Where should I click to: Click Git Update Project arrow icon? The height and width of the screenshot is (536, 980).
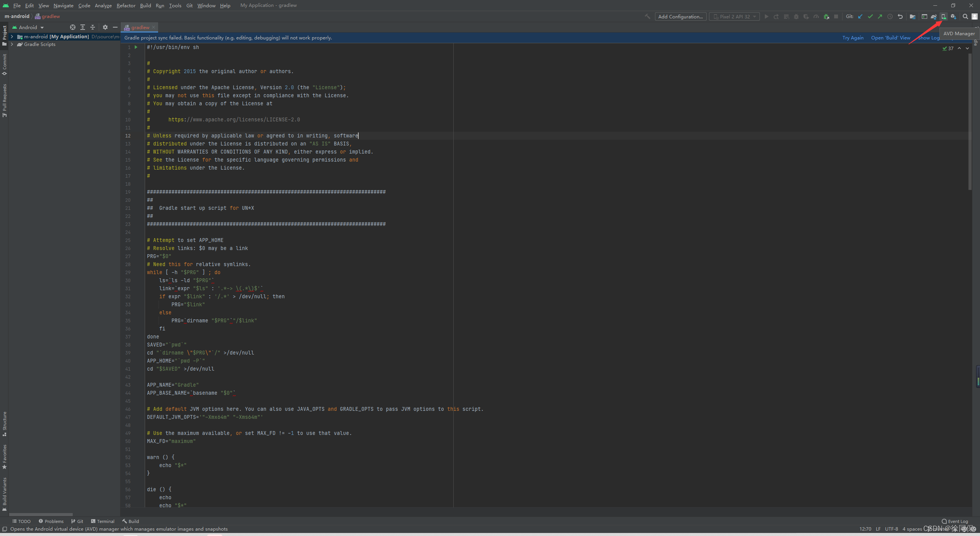[x=860, y=16]
